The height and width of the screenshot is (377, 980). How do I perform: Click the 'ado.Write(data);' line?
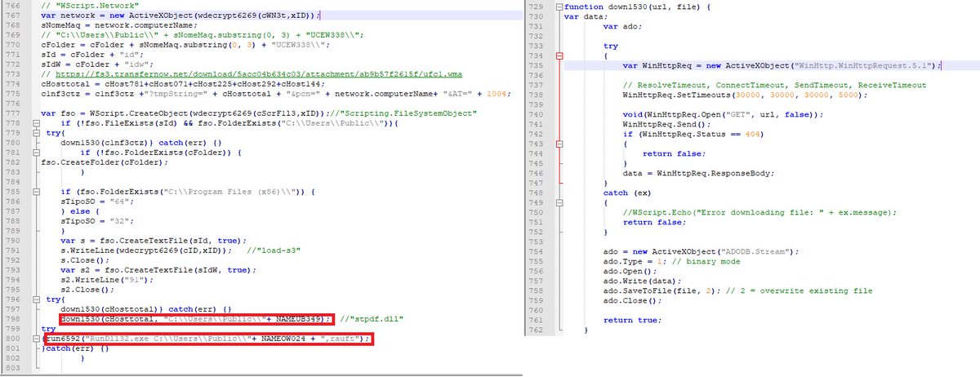(642, 280)
